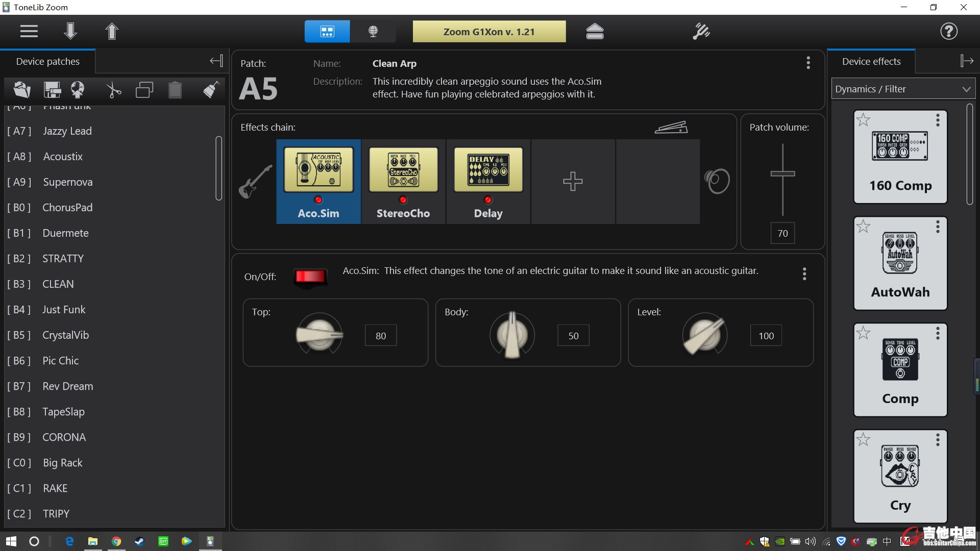
Task: Click the down-arrow download-from-device icon
Action: point(70,32)
